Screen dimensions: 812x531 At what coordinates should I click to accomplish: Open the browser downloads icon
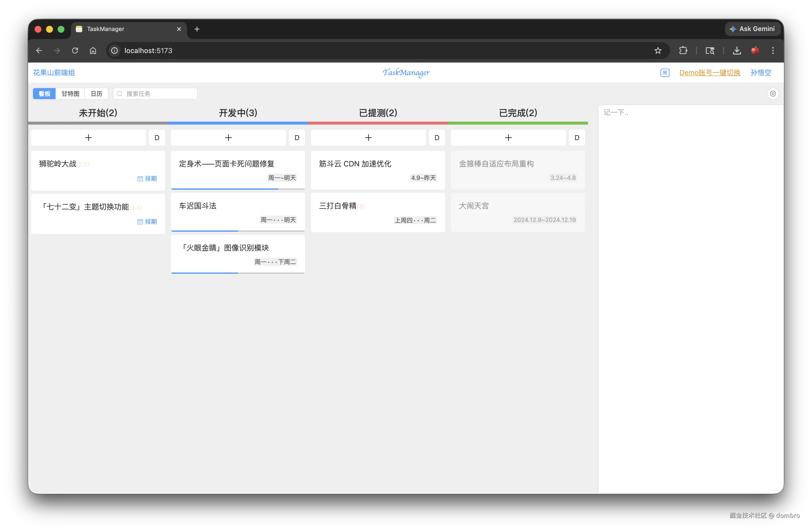click(x=737, y=50)
